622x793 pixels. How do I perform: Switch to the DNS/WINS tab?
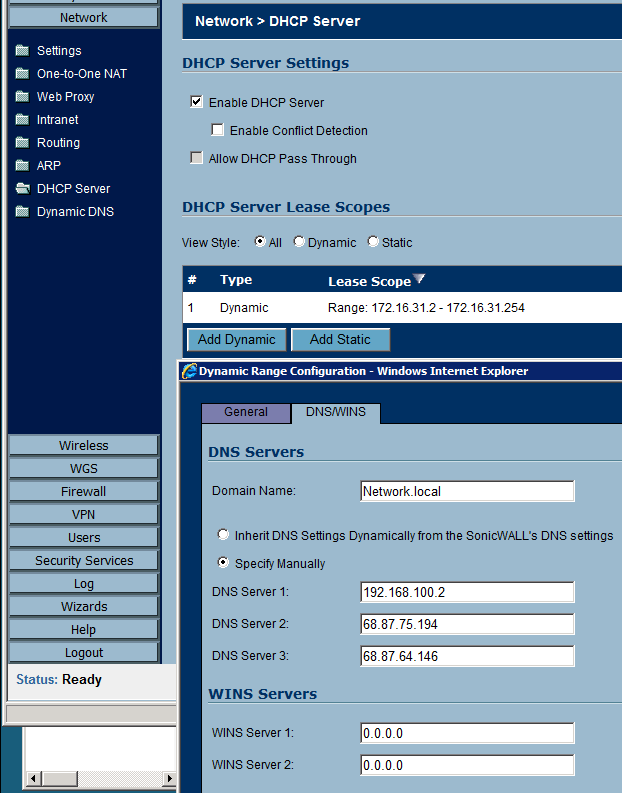[x=336, y=412]
